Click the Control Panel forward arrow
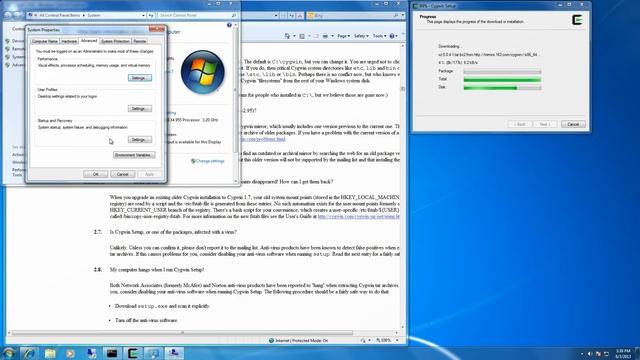 [x=18, y=15]
